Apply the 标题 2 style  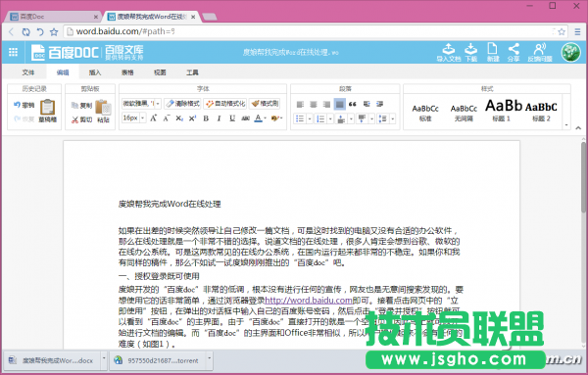(x=541, y=113)
